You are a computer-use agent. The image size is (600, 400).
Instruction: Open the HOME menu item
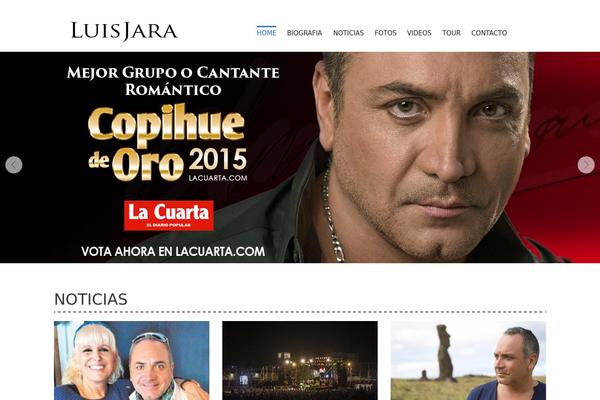266,33
